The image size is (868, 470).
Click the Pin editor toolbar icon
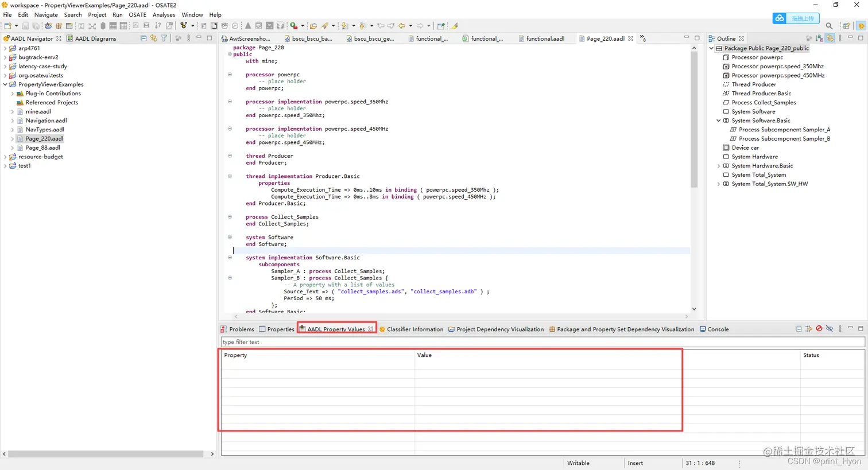pos(440,26)
